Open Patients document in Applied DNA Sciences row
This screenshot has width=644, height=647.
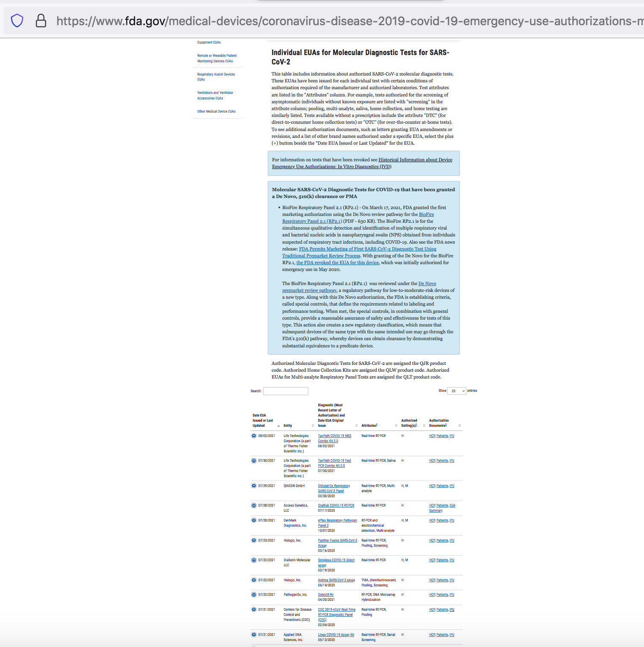[x=442, y=635]
